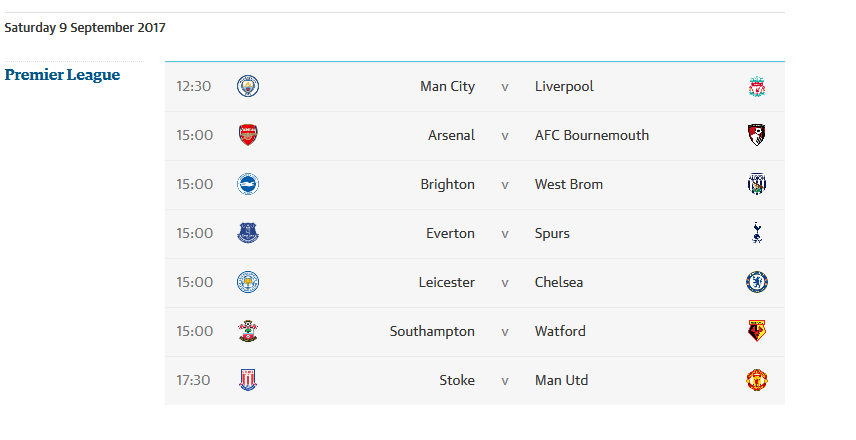The height and width of the screenshot is (440, 856).
Task: Click the Chelsea club crest
Action: tap(757, 283)
